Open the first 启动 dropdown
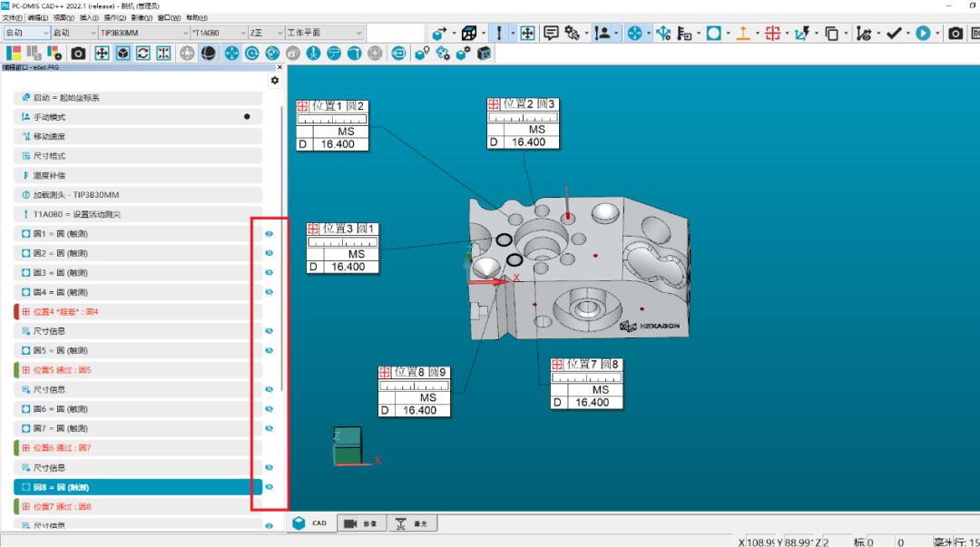The width and height of the screenshot is (980, 547). point(26,33)
